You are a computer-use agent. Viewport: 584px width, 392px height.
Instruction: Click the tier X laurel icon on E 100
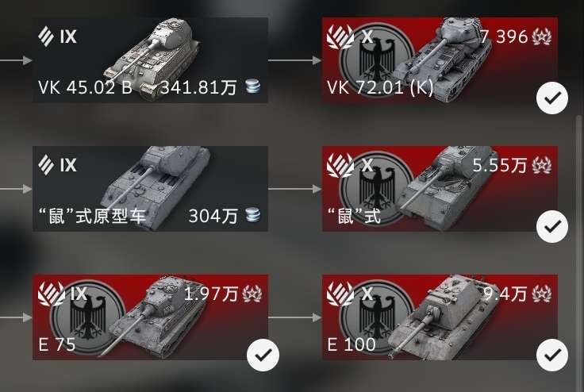coord(340,294)
